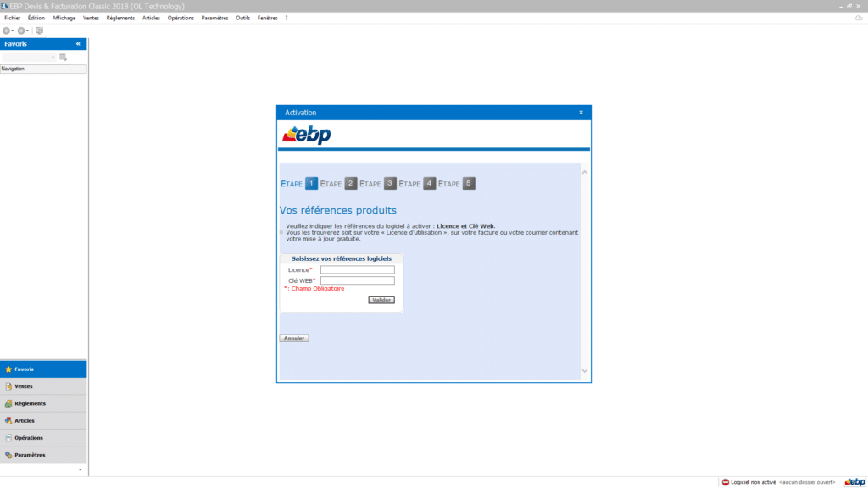The height and width of the screenshot is (488, 868).
Task: Click the Annuler button
Action: (294, 338)
